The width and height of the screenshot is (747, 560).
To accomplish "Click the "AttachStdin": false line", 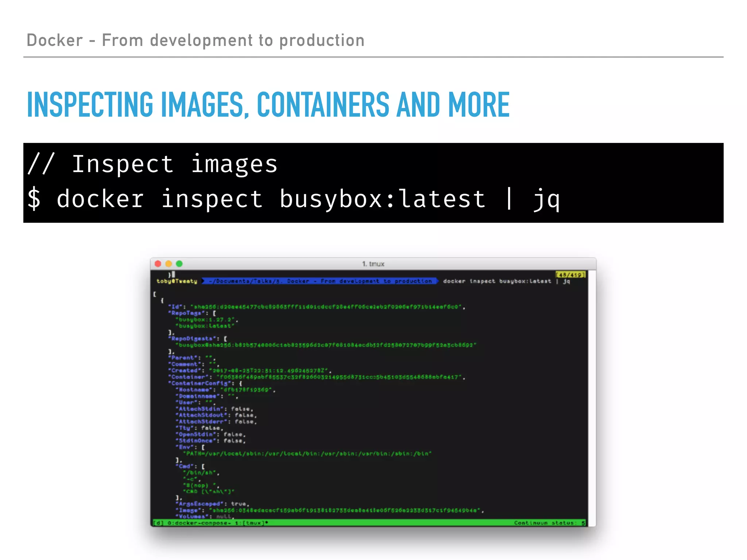I will (x=214, y=409).
